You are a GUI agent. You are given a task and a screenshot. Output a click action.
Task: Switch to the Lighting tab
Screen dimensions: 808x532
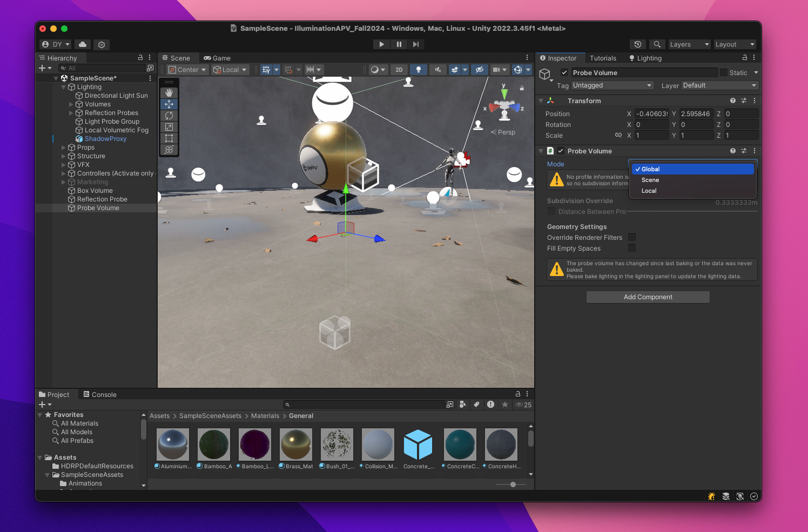tap(645, 58)
